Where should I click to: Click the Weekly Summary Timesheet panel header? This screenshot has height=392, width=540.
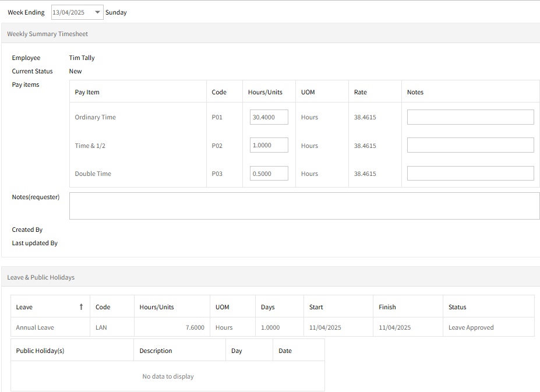[271, 33]
